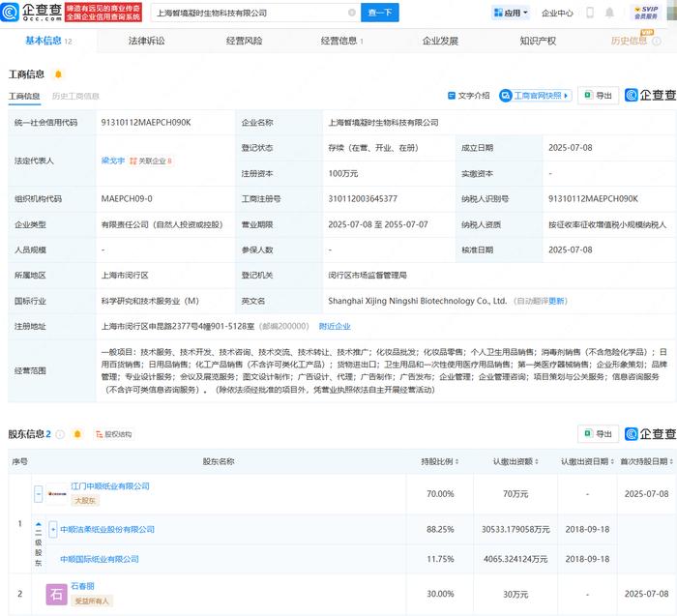Open 中顺洁柔纸业股份有限公司 link
This screenshot has height=616, width=677.
(x=107, y=529)
